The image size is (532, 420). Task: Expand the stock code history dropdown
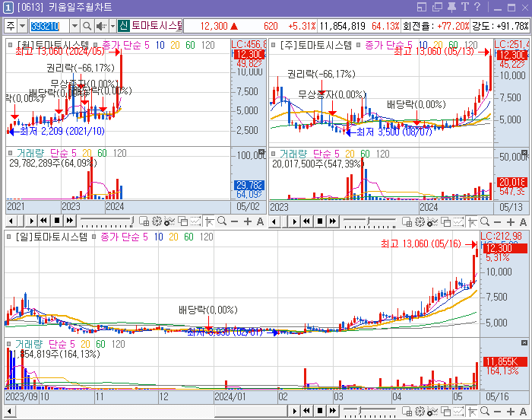74,26
